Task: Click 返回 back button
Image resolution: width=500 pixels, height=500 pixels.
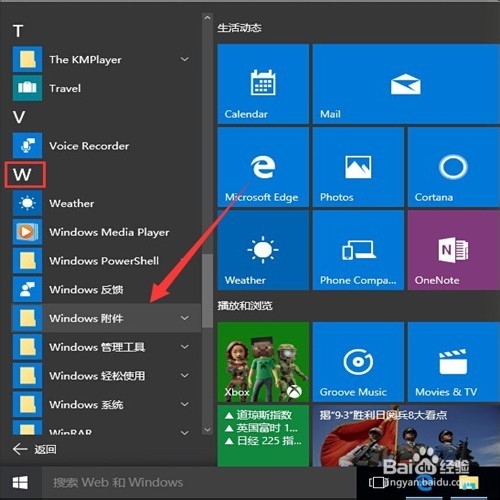Action: tap(35, 449)
